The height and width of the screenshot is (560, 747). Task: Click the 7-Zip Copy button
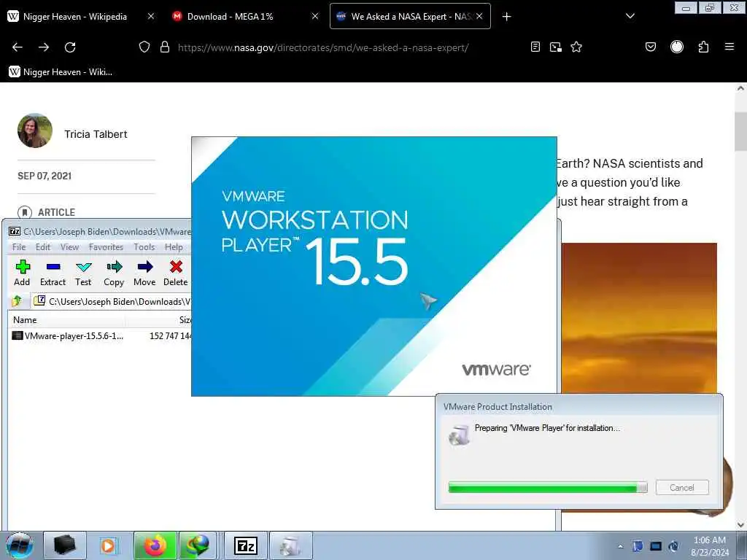click(114, 273)
